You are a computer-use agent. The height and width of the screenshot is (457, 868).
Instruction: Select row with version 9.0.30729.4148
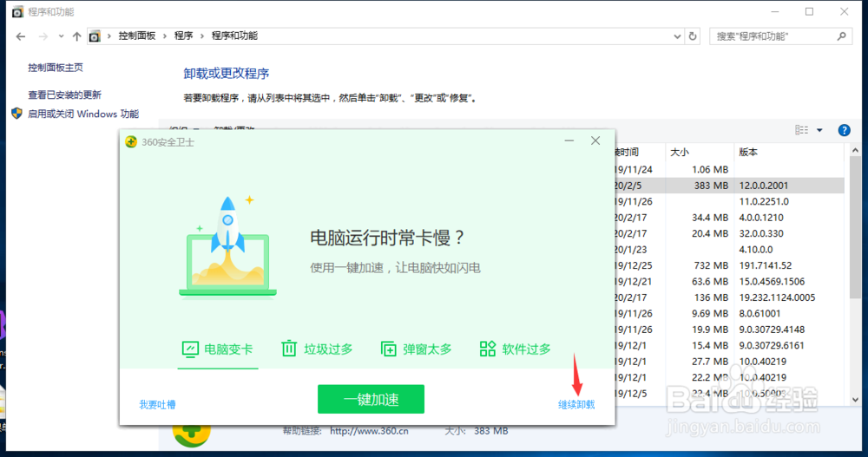(x=729, y=330)
